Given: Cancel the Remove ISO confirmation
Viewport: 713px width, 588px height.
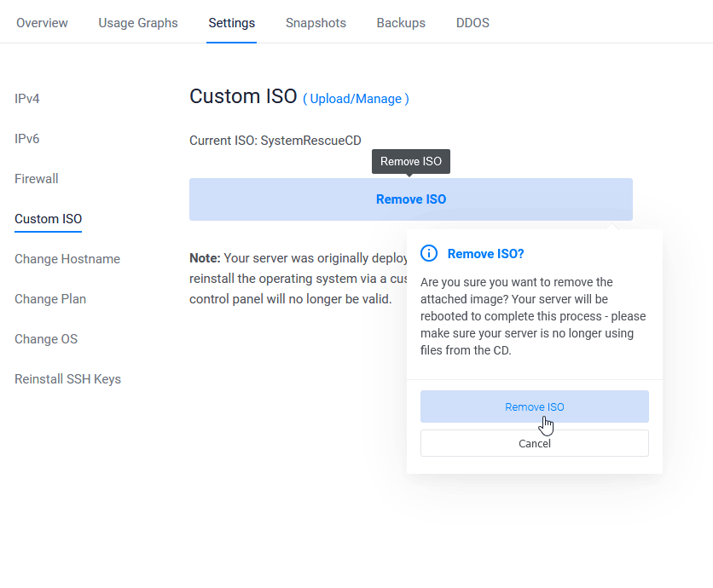Looking at the screenshot, I should pyautogui.click(x=534, y=443).
